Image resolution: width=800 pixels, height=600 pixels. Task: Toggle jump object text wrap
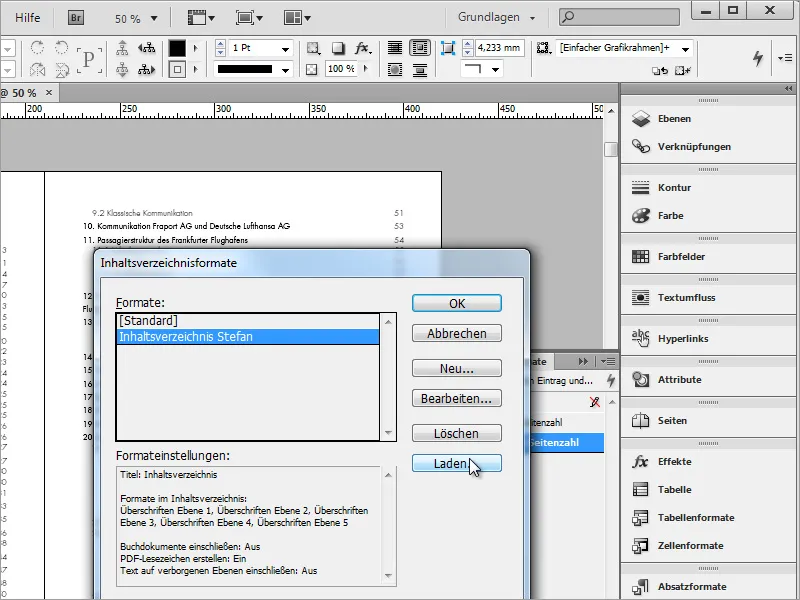pyautogui.click(x=419, y=69)
